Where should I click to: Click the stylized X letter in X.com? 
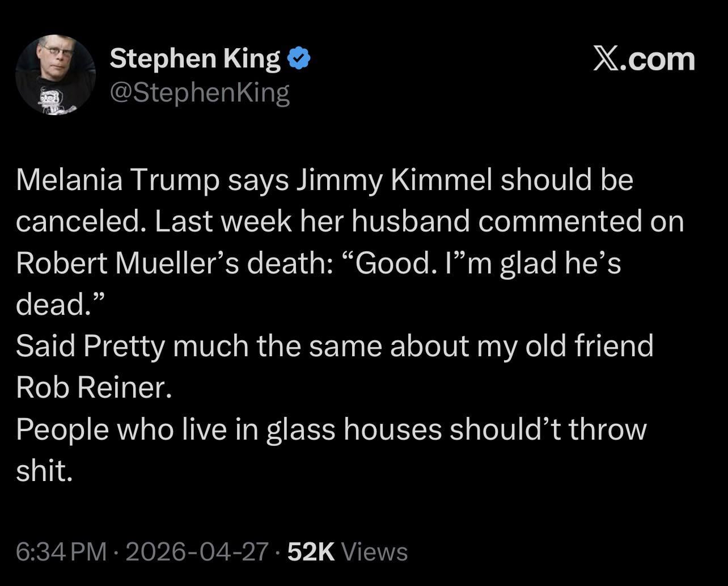pyautogui.click(x=606, y=60)
